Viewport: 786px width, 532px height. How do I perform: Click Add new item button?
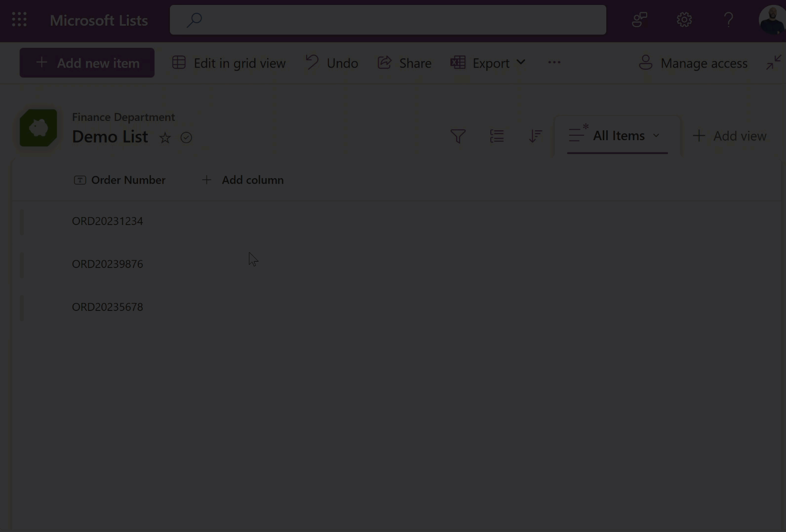point(87,63)
